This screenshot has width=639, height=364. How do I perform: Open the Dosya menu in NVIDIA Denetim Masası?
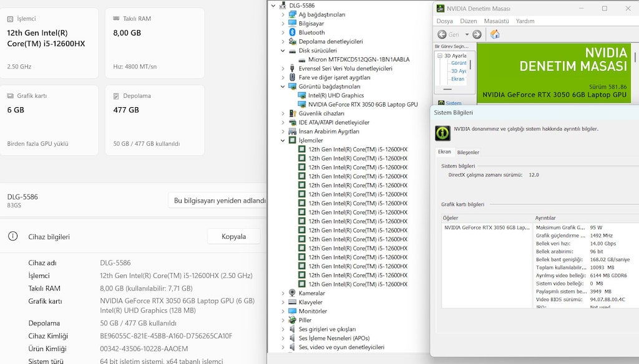point(444,21)
